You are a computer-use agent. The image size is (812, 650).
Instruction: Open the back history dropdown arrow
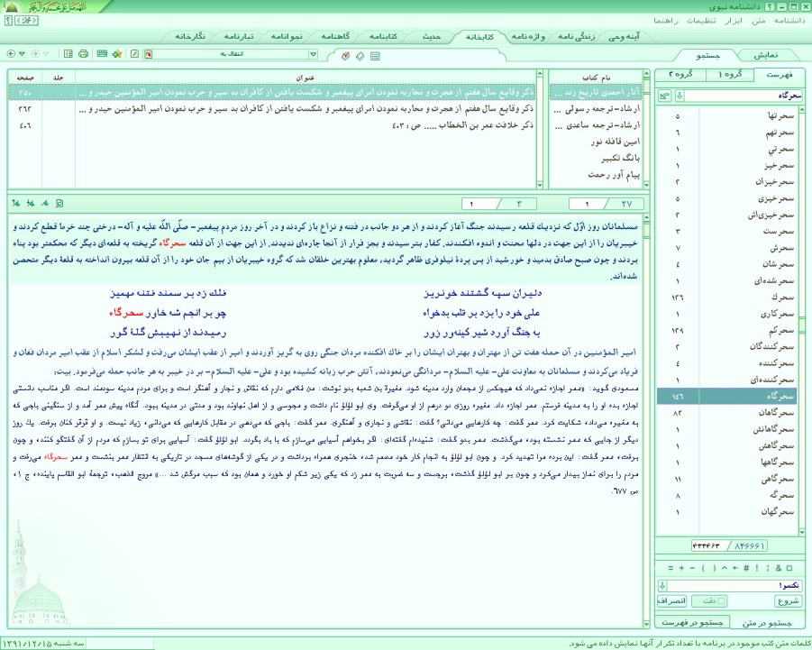tap(22, 54)
